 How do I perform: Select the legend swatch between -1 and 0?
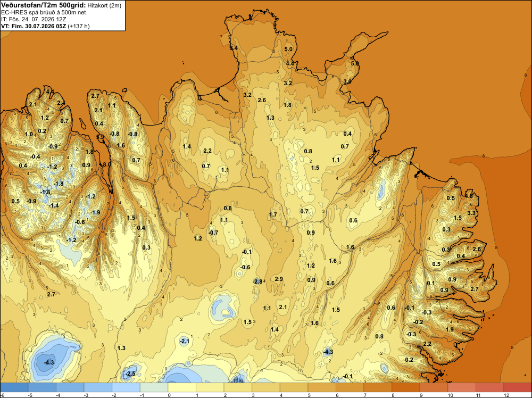(x=154, y=387)
